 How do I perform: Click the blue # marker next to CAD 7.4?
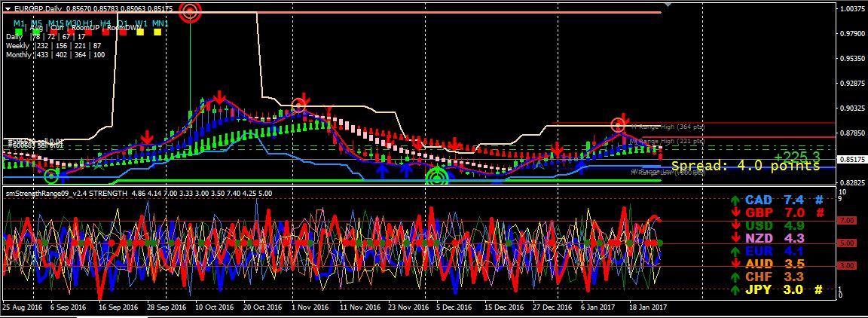[819, 200]
